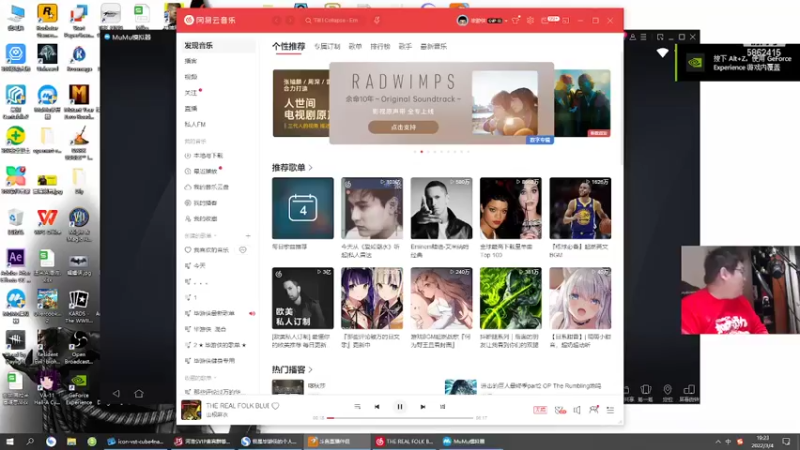800x450 pixels.
Task: Open the daily recommendation calendar playlist cover
Action: click(x=303, y=208)
